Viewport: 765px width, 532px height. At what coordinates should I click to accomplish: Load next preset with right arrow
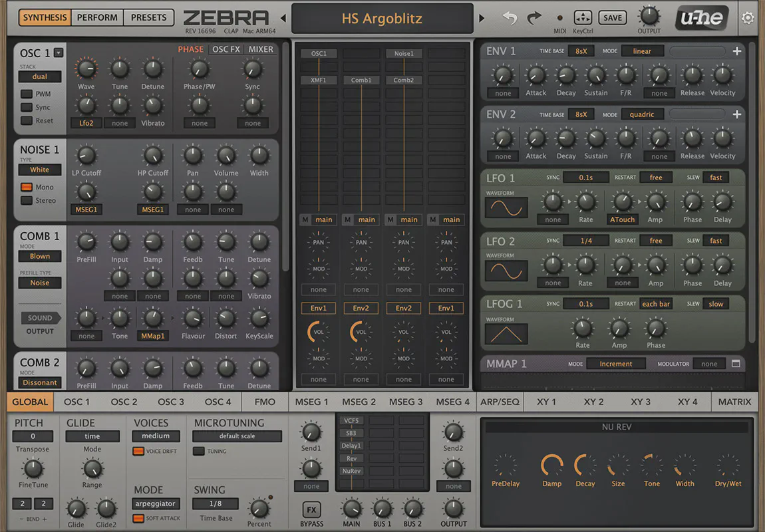coord(482,18)
